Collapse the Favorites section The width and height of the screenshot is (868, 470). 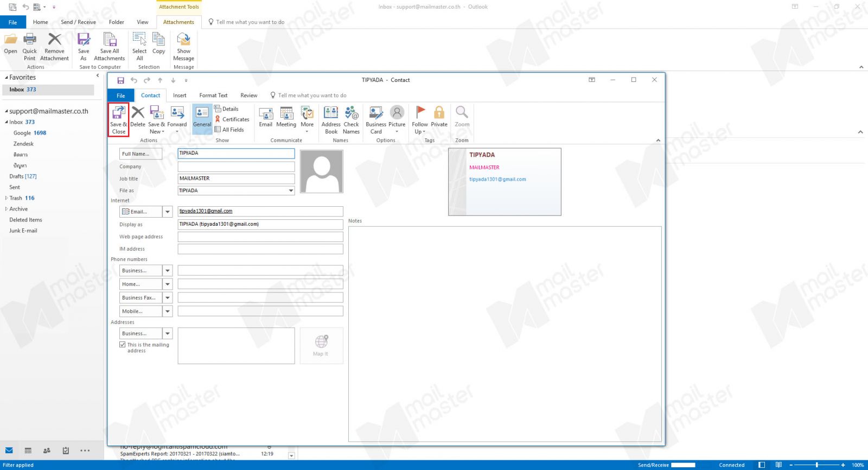(x=7, y=78)
